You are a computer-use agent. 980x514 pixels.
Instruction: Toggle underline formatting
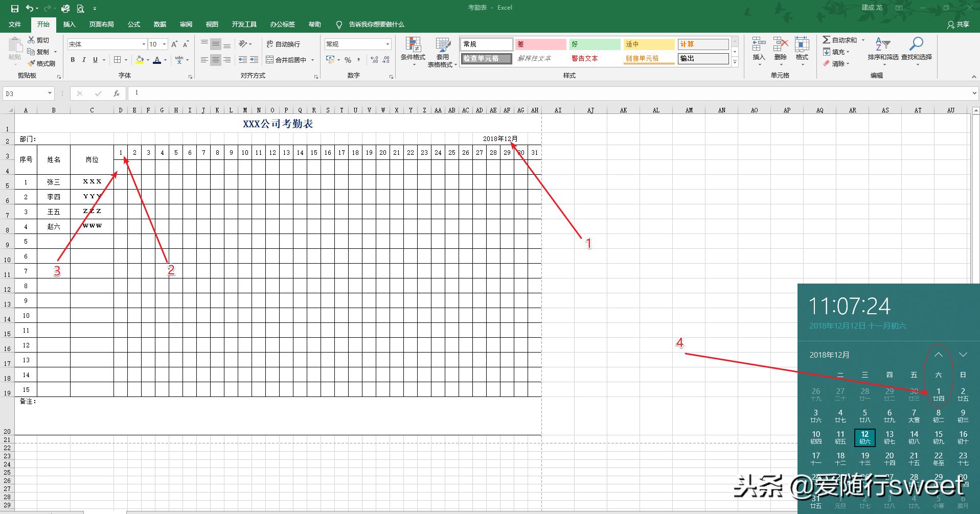[95, 60]
